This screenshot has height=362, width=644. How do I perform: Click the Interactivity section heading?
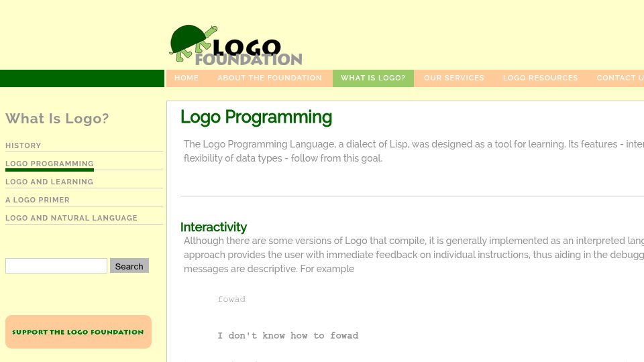point(213,227)
